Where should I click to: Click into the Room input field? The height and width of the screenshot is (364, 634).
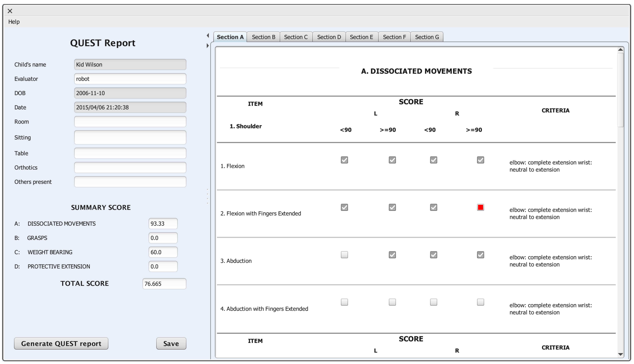point(130,122)
